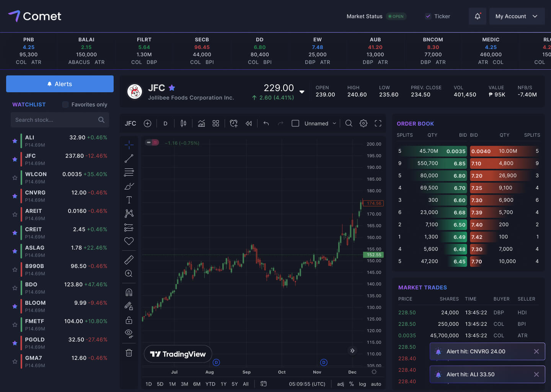Open indicator templates grid icon
Viewport: 551px width, 392px height.
point(216,123)
